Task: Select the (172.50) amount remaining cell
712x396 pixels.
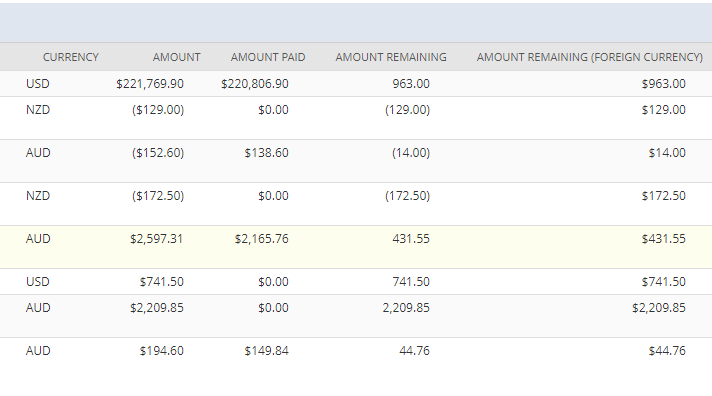Action: [407, 196]
